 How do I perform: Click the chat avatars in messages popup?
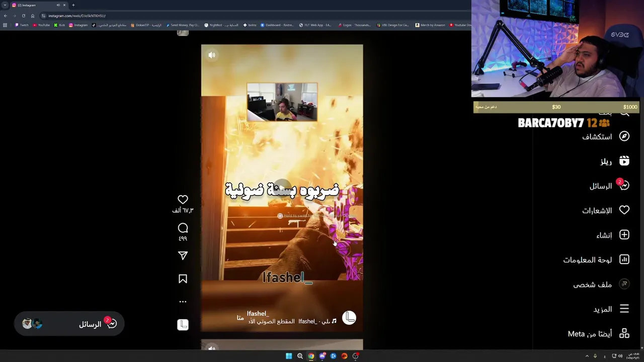click(x=32, y=324)
